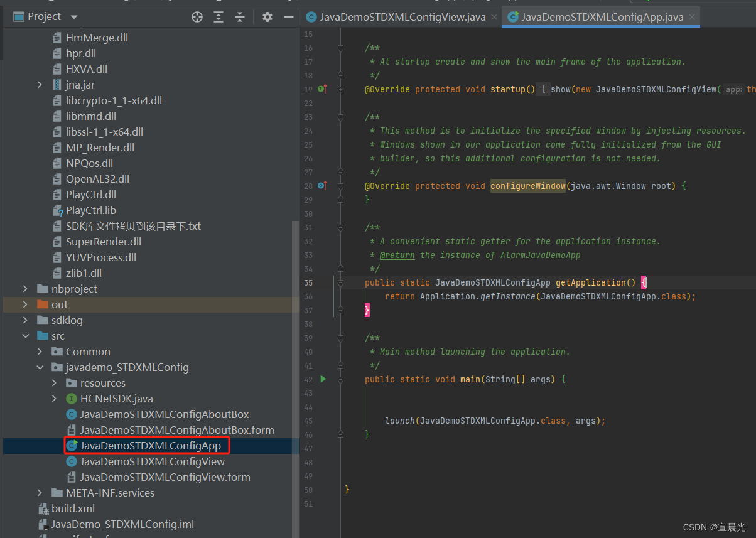The image size is (756, 538).
Task: Select JavaDemoSTDXMLConfigView.form file
Action: pyautogui.click(x=165, y=477)
